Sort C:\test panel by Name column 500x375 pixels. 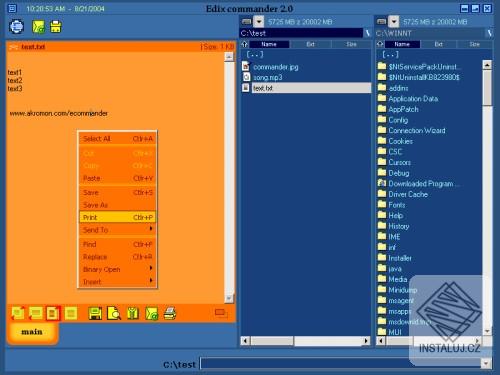click(x=269, y=44)
